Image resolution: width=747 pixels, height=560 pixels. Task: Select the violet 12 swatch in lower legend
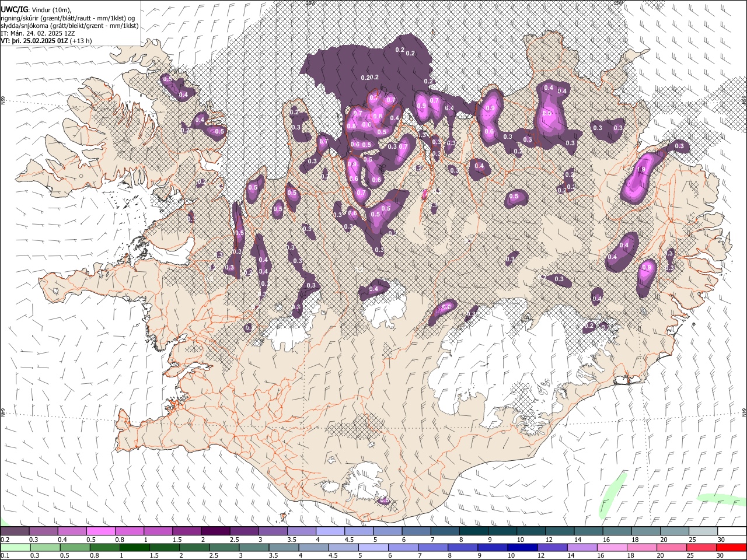[552, 547]
